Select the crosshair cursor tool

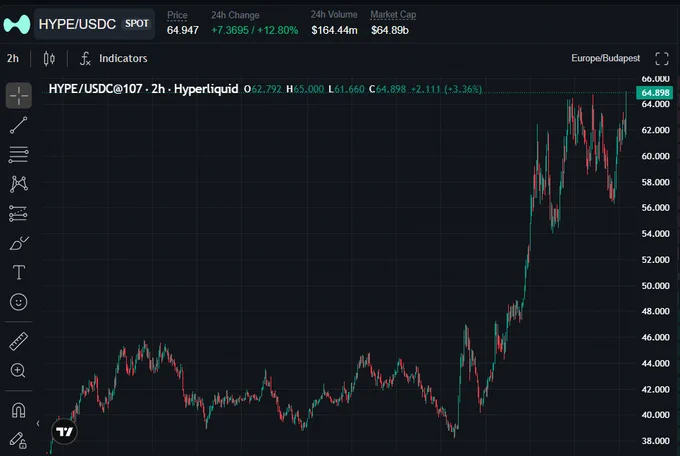(x=18, y=95)
